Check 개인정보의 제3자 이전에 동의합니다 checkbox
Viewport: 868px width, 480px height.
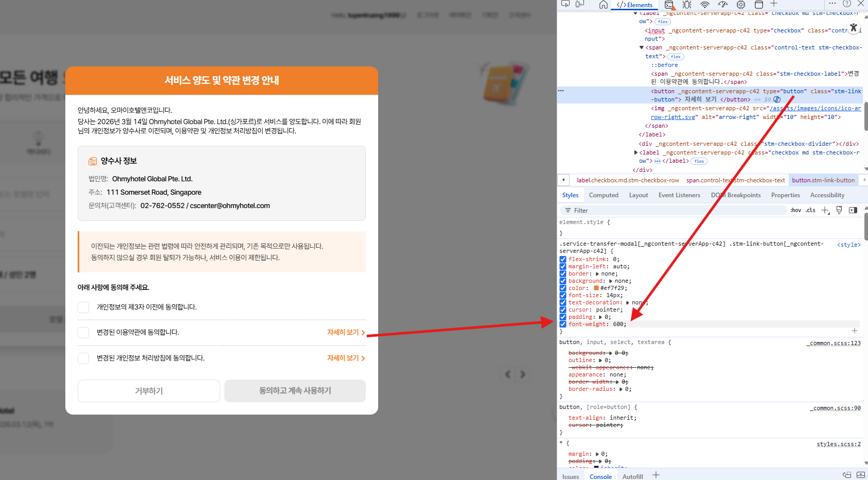pyautogui.click(x=83, y=307)
